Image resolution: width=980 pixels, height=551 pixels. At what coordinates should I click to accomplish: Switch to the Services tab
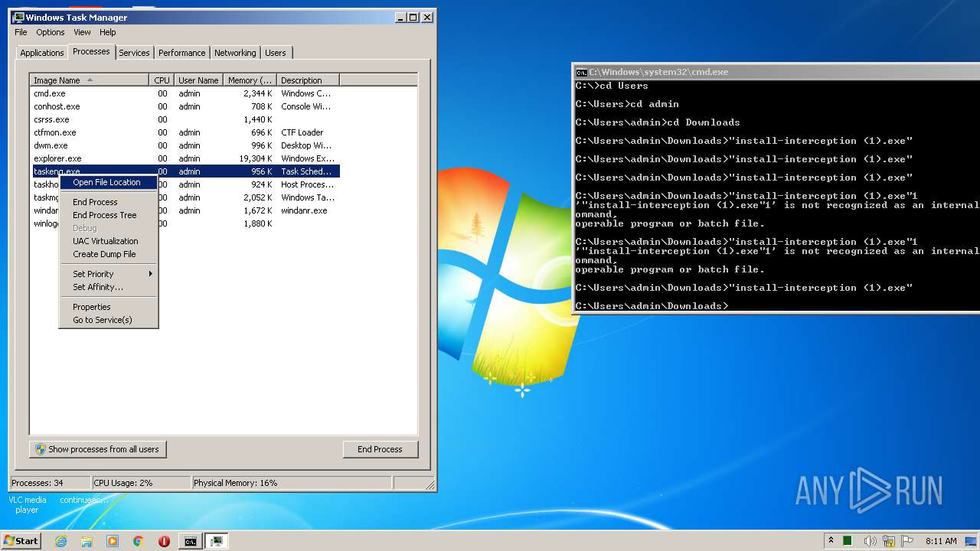coord(134,53)
